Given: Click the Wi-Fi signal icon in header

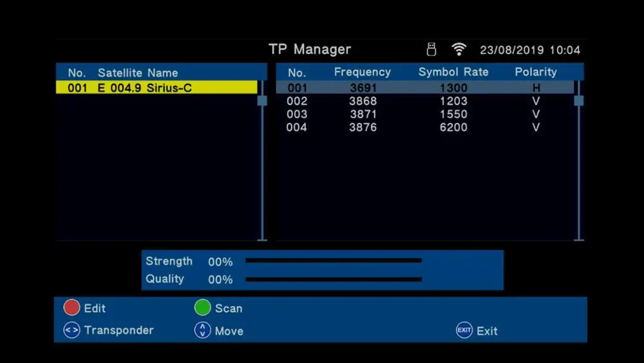Looking at the screenshot, I should click(459, 50).
